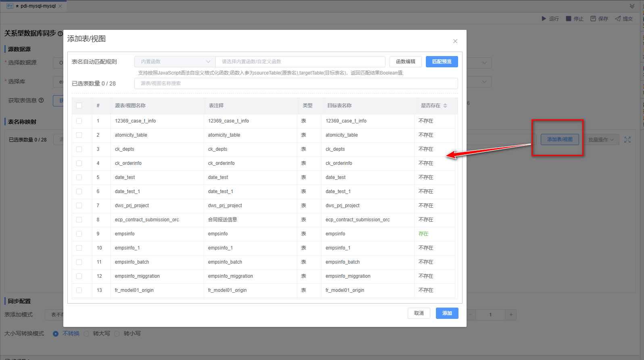Sort by the 是否存在 column arrows

coord(445,106)
